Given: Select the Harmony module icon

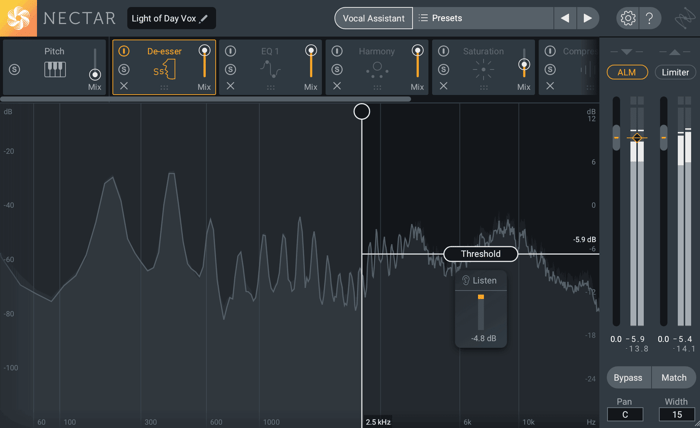Looking at the screenshot, I should (377, 70).
